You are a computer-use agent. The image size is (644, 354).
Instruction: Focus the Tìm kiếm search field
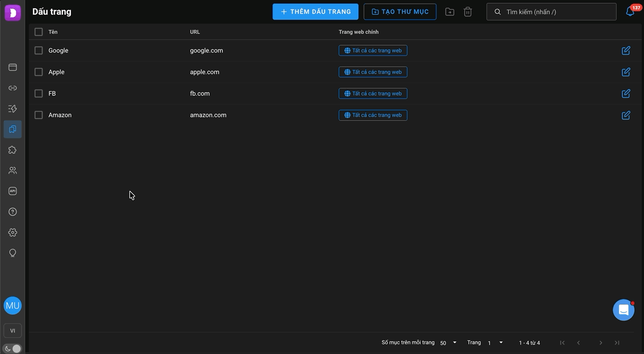tap(551, 11)
